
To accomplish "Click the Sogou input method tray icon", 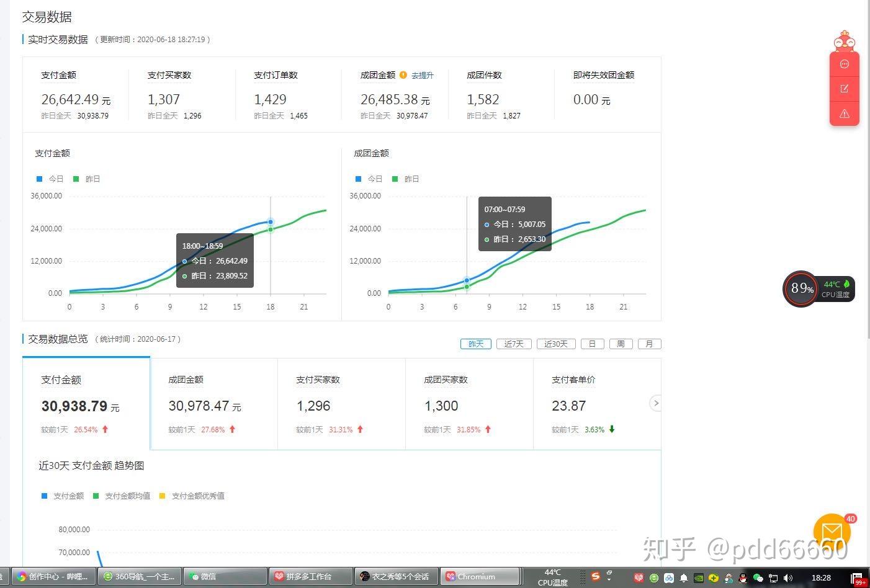I will coord(595,577).
